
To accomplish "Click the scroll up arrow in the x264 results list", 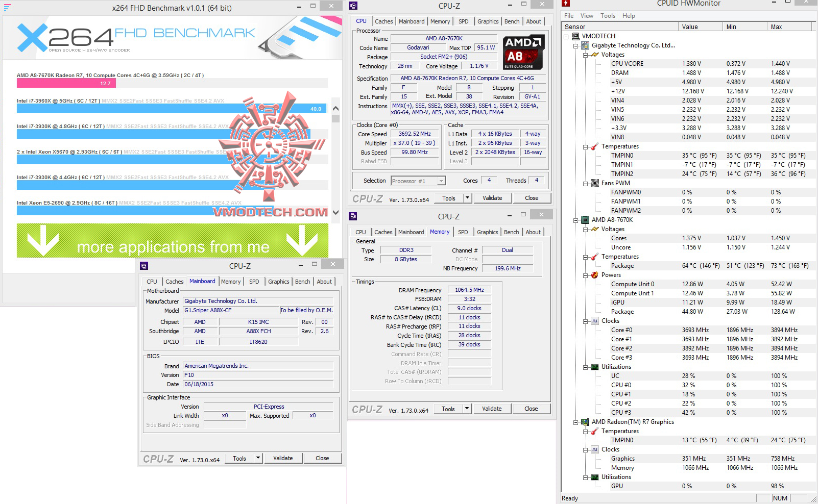I will [x=335, y=108].
